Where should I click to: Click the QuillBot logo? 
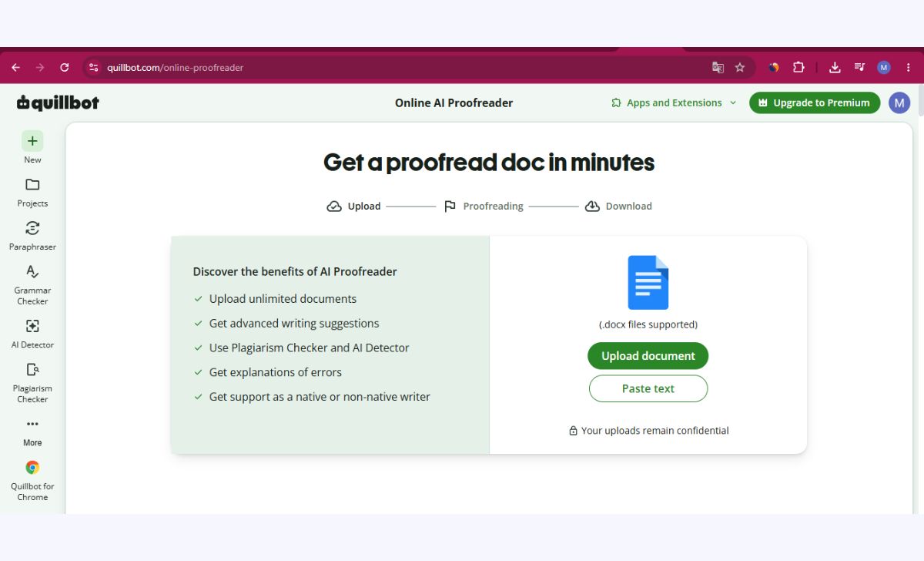(58, 102)
